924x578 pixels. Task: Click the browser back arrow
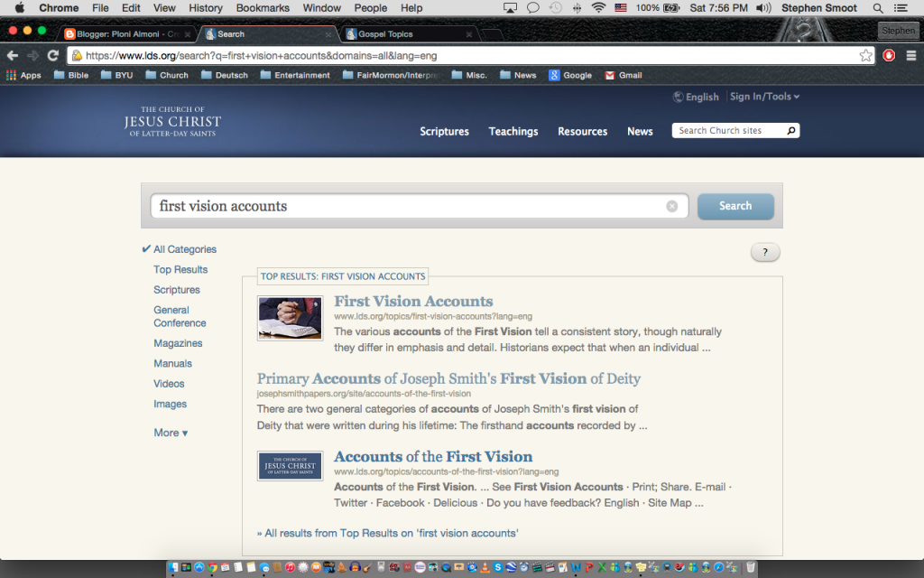coord(13,55)
